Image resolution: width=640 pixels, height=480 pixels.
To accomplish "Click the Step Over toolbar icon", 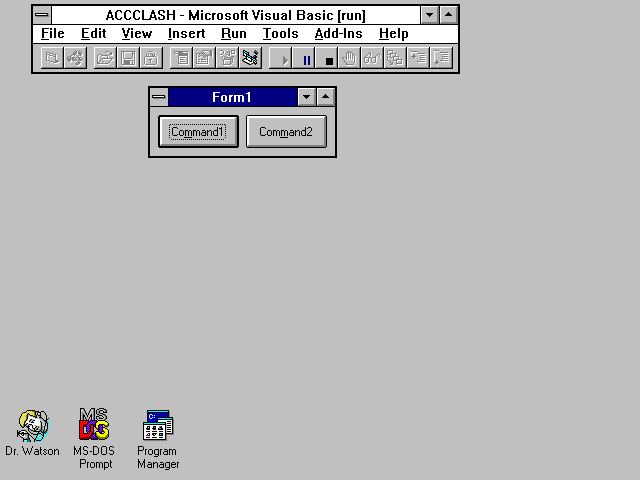I will pyautogui.click(x=441, y=59).
